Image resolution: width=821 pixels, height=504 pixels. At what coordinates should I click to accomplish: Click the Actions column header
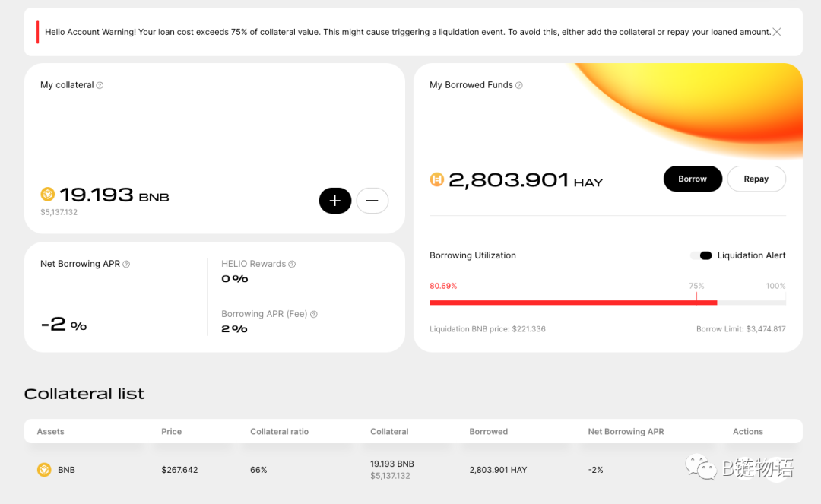click(748, 431)
